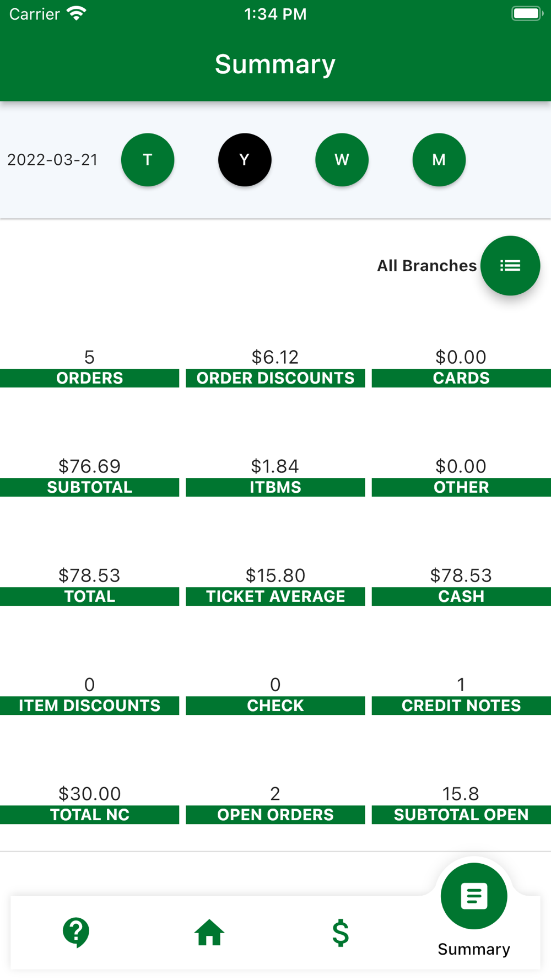The width and height of the screenshot is (551, 980).
Task: Switch to the W (week) period
Action: pyautogui.click(x=342, y=160)
